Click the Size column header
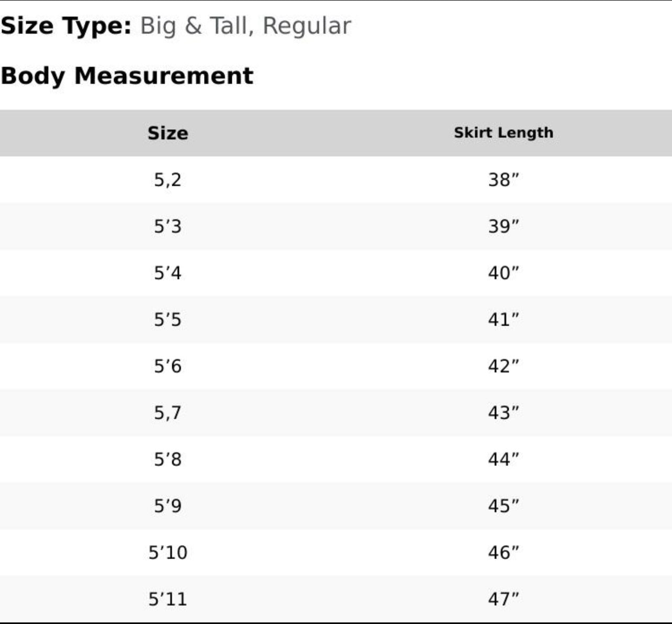Screen dimensions: 672x624 [x=167, y=133]
